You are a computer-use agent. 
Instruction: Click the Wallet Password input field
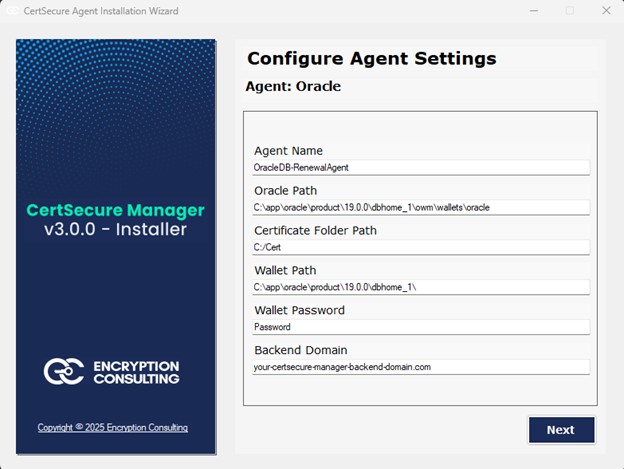421,327
